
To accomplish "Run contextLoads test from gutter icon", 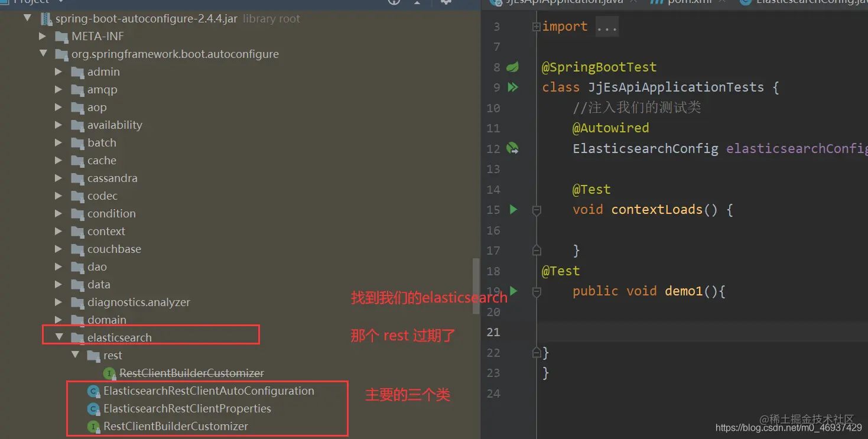I will pos(513,210).
